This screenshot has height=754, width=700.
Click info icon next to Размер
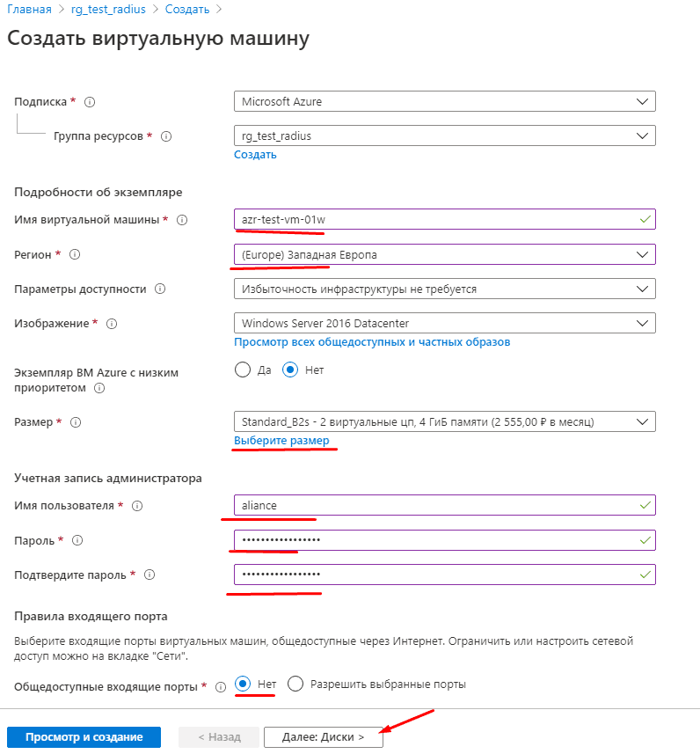point(76,422)
